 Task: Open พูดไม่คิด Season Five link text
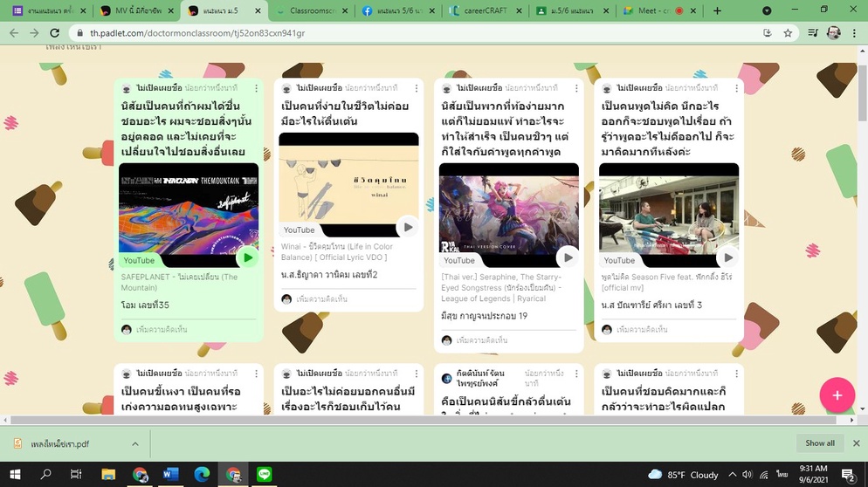click(666, 282)
